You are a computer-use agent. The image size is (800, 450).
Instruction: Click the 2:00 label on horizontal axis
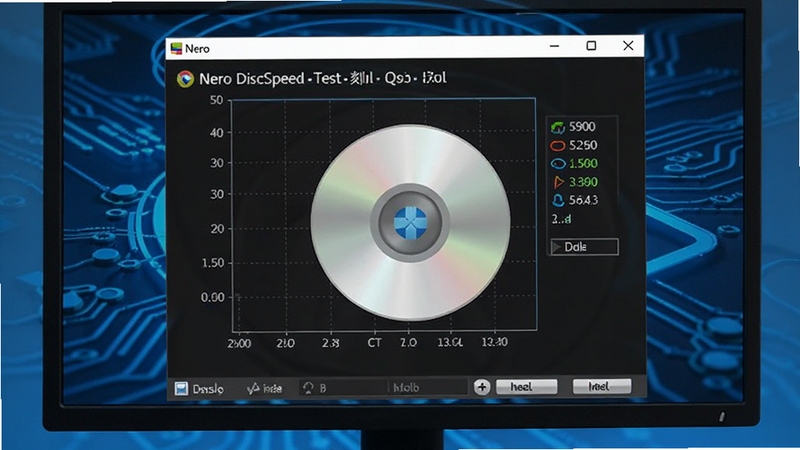click(x=239, y=343)
